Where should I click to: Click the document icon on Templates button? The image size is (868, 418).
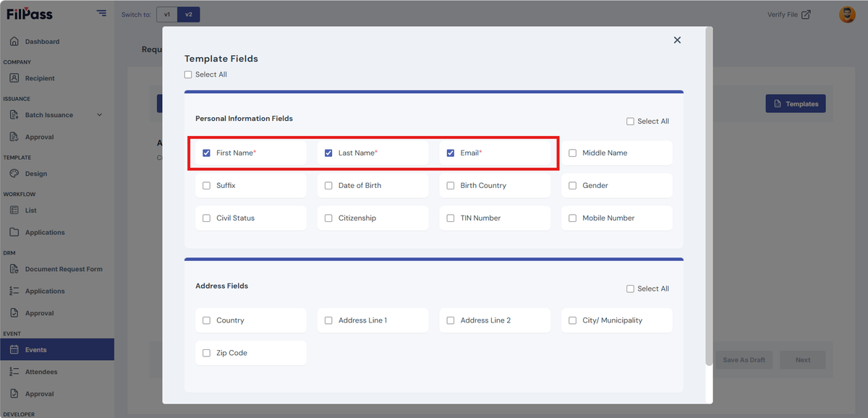point(778,104)
